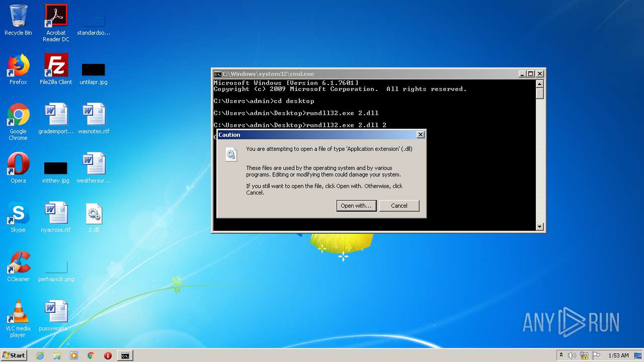Select the standardso... desktop file
Screen dimensions: 644x362
94,20
